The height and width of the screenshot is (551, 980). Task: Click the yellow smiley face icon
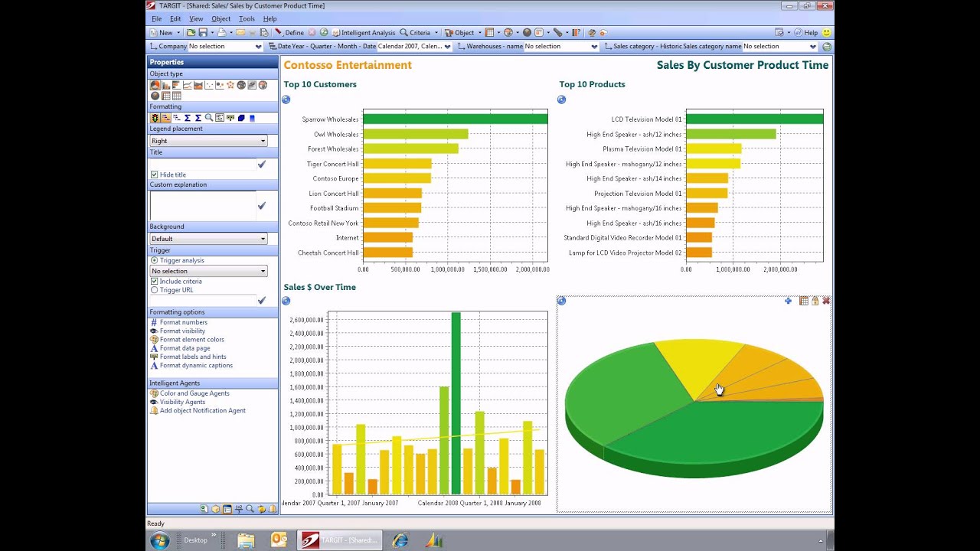(827, 33)
